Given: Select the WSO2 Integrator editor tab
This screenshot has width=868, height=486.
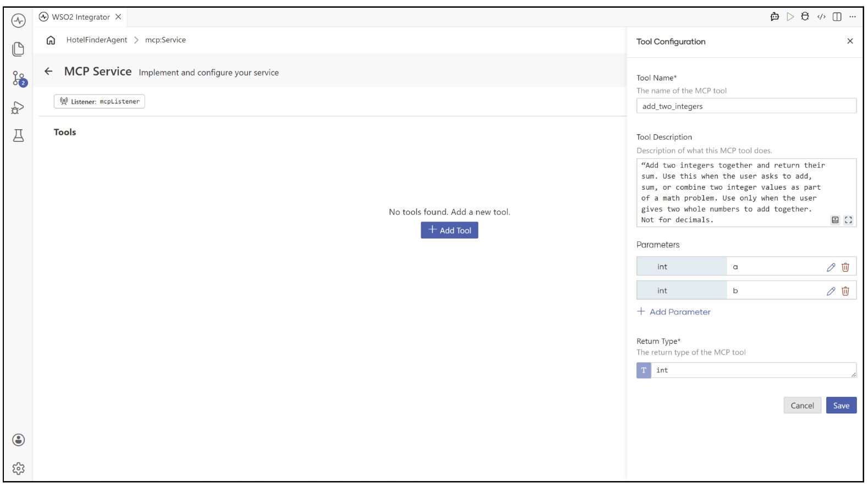Looking at the screenshot, I should coord(81,17).
